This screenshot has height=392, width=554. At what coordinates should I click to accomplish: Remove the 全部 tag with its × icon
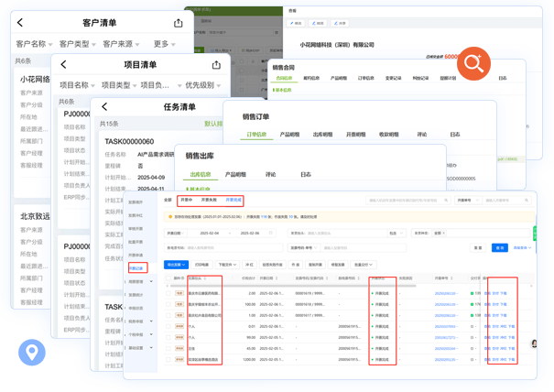pos(443,233)
